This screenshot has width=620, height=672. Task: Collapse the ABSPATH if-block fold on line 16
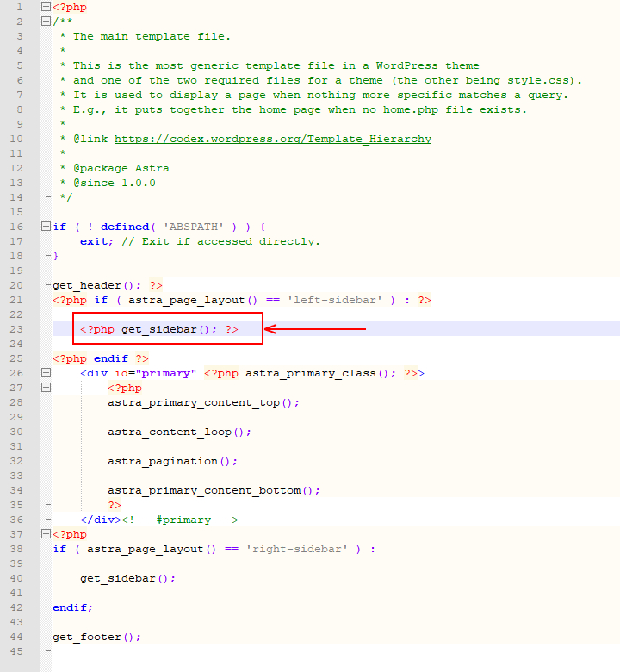(46, 227)
